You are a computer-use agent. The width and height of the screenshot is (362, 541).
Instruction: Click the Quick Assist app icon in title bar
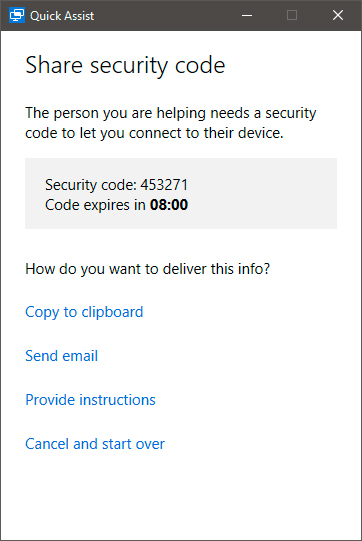click(17, 16)
